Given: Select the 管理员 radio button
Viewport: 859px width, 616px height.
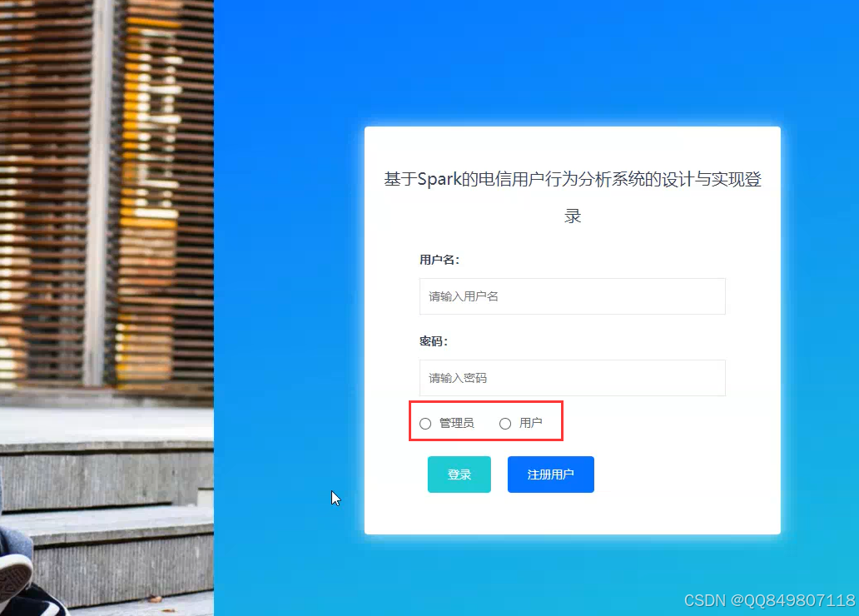Looking at the screenshot, I should 425,424.
